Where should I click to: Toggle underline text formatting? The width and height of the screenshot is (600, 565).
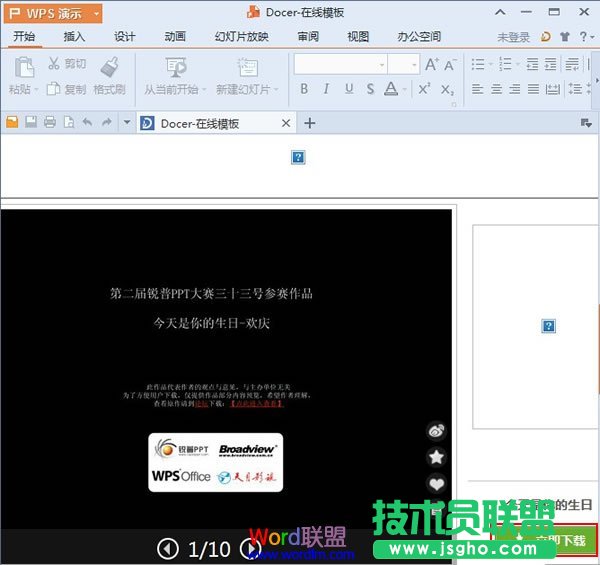click(349, 89)
